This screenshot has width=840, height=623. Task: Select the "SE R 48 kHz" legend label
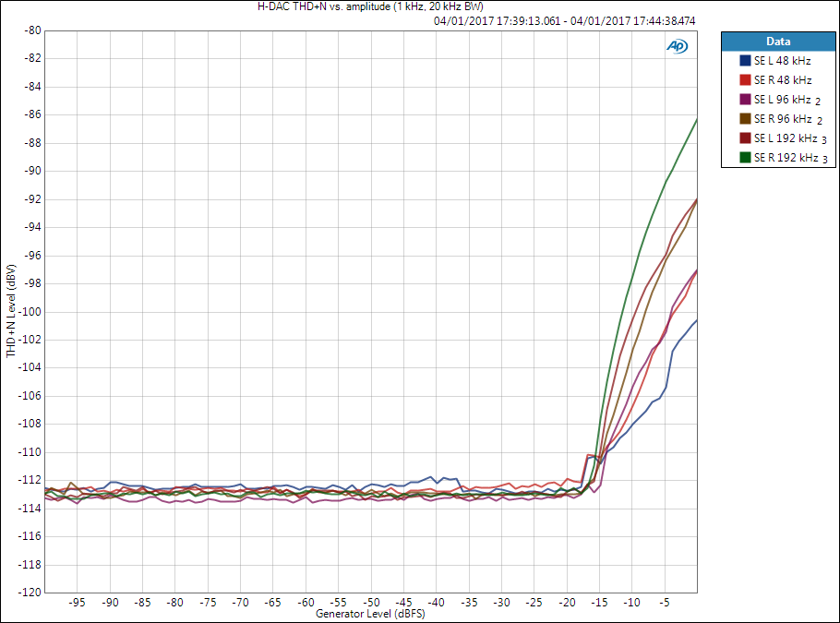783,79
